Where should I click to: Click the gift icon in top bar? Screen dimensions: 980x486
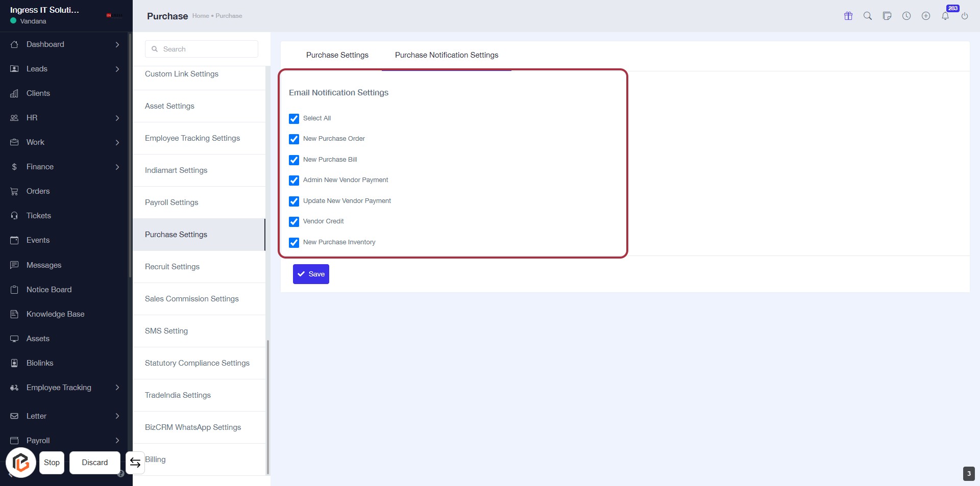(x=848, y=16)
